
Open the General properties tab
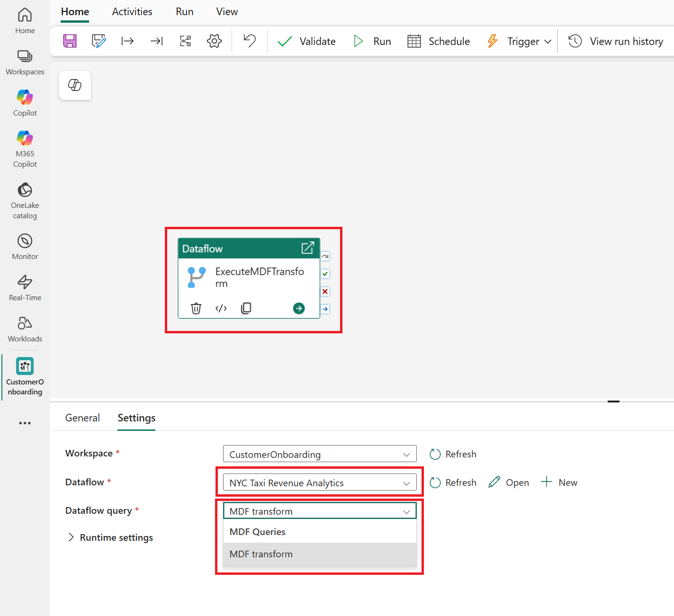coord(82,418)
